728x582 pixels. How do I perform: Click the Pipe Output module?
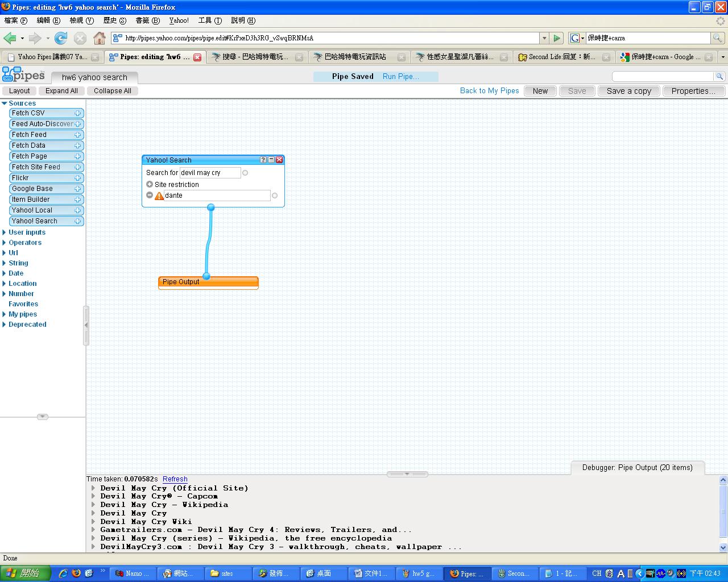point(208,282)
